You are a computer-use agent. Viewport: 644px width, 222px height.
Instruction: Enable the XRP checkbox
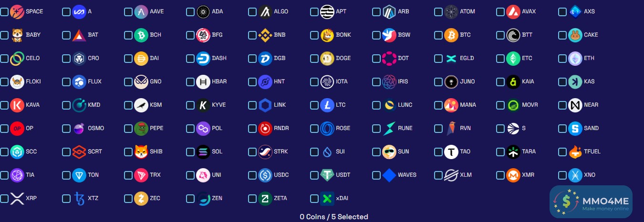point(4,199)
